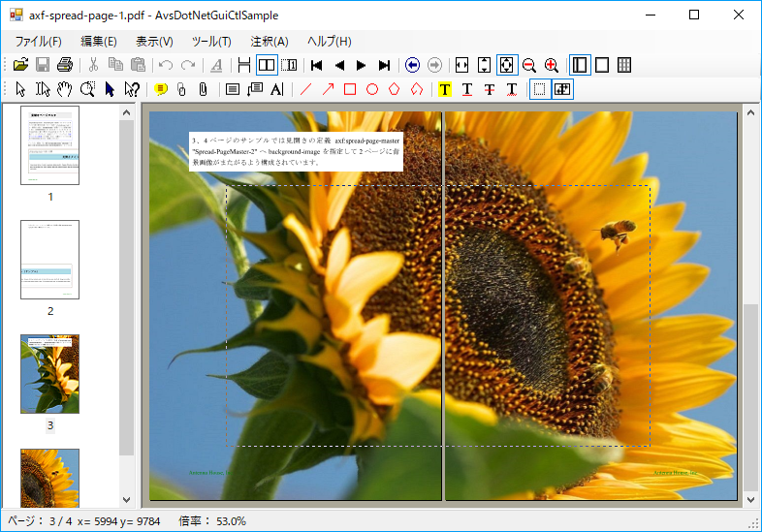Image resolution: width=762 pixels, height=532 pixels.
Task: Open the 注釈(A) menu
Action: [270, 41]
